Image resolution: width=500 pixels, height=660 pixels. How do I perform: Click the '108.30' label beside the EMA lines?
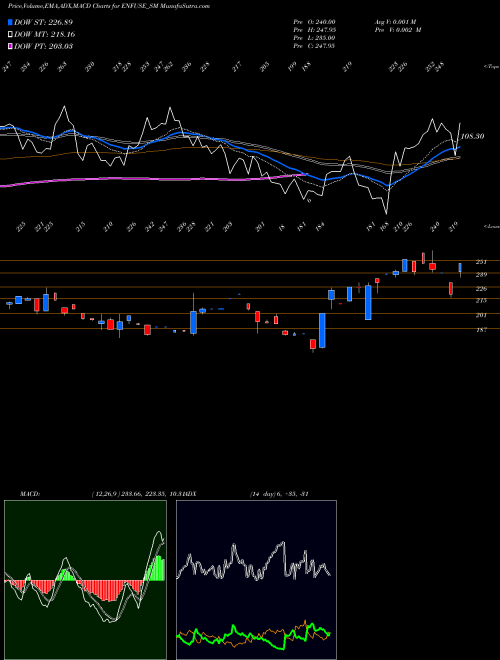click(x=472, y=136)
